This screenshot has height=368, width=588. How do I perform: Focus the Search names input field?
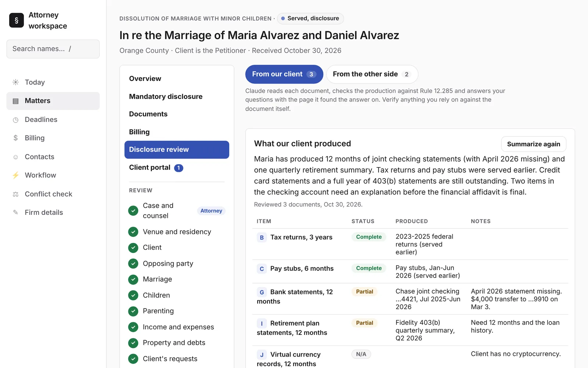pyautogui.click(x=53, y=49)
